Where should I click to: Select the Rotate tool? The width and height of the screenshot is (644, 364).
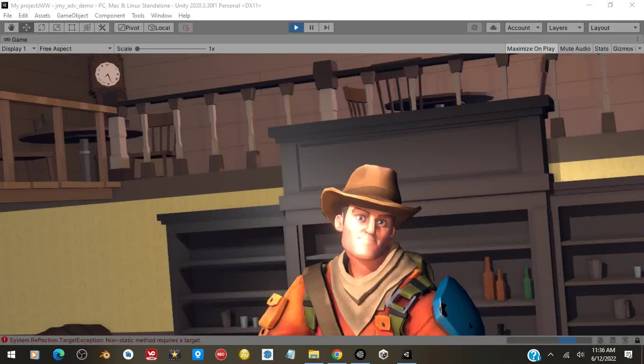tap(42, 27)
